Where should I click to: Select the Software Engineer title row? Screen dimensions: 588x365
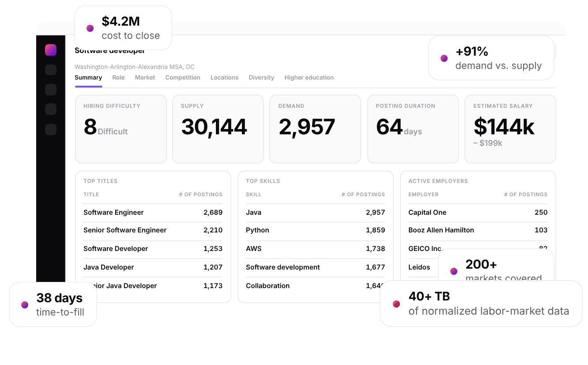153,213
